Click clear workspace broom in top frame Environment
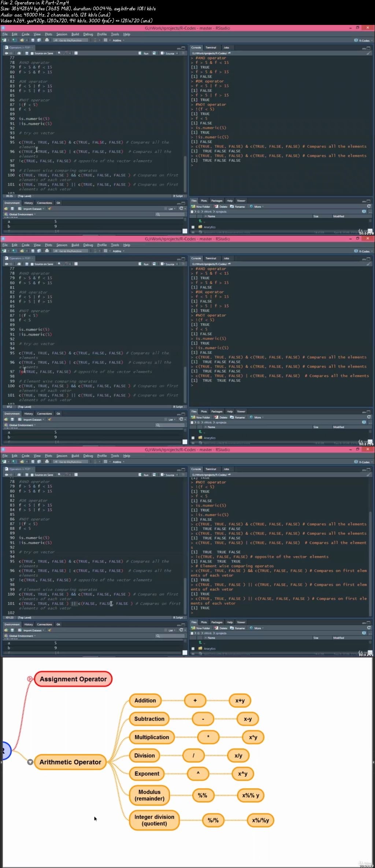This screenshot has width=375, height=868. coord(49,209)
